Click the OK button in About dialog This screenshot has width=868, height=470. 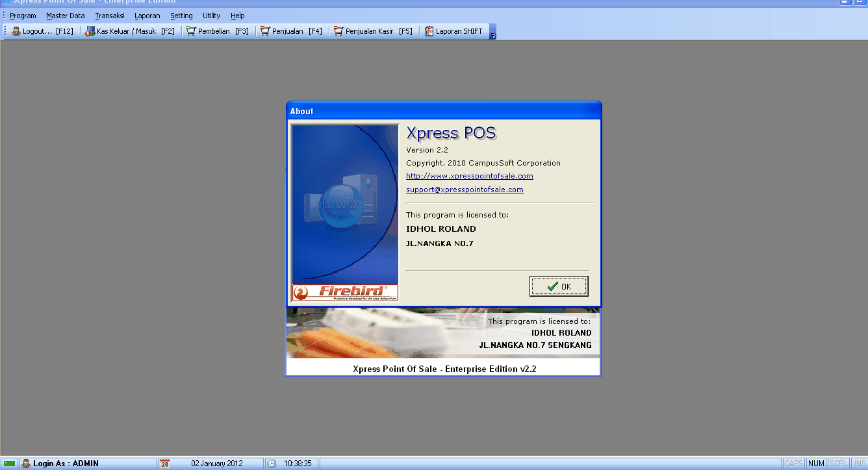click(x=559, y=286)
